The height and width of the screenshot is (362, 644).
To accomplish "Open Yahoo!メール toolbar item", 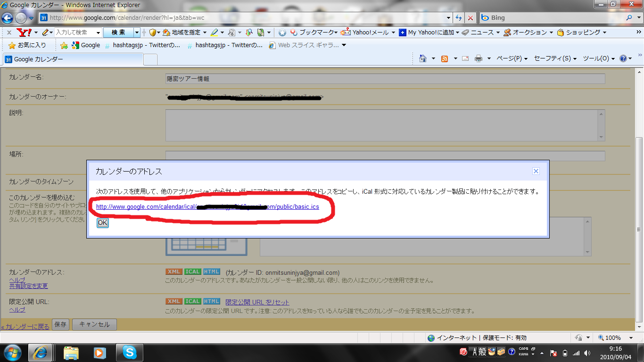I will coord(367,33).
